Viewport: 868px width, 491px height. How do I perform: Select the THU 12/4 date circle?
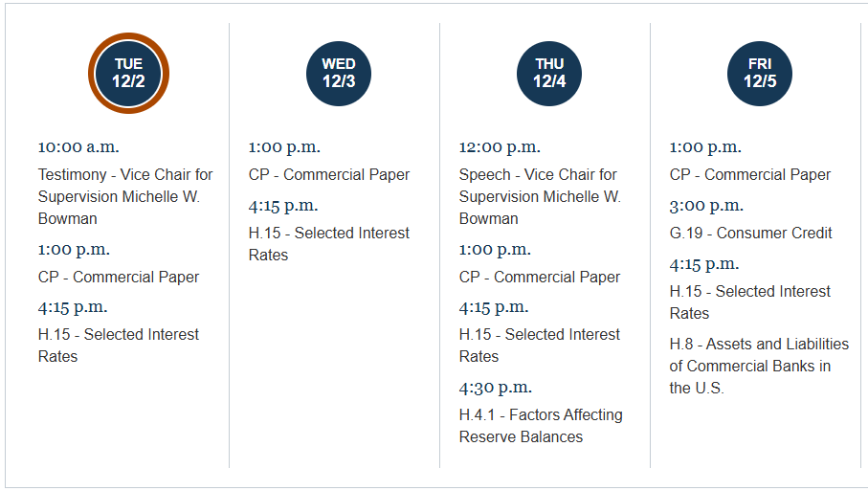pyautogui.click(x=549, y=74)
